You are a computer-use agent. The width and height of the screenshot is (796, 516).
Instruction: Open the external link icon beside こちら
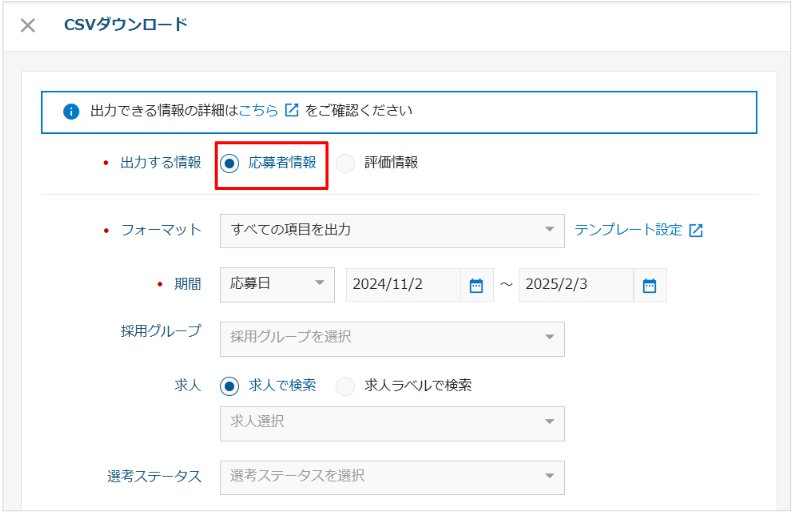[x=291, y=110]
